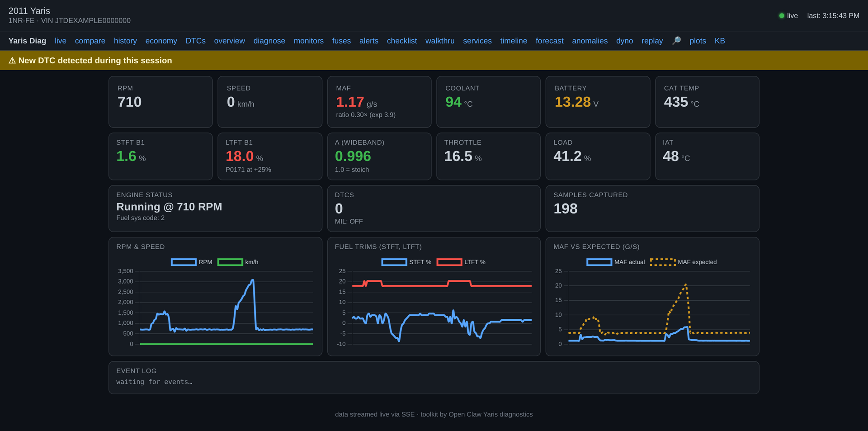Open the fuses page

pos(341,41)
